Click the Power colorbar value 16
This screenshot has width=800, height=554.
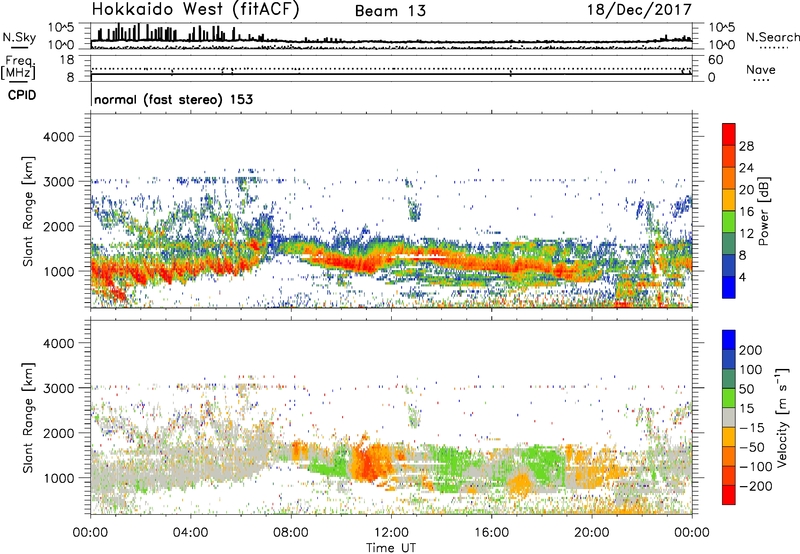(x=746, y=212)
